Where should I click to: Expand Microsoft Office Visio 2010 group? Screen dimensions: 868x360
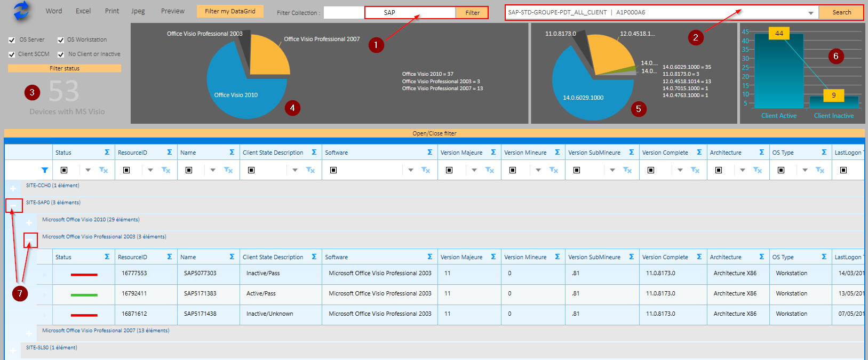tap(29, 222)
